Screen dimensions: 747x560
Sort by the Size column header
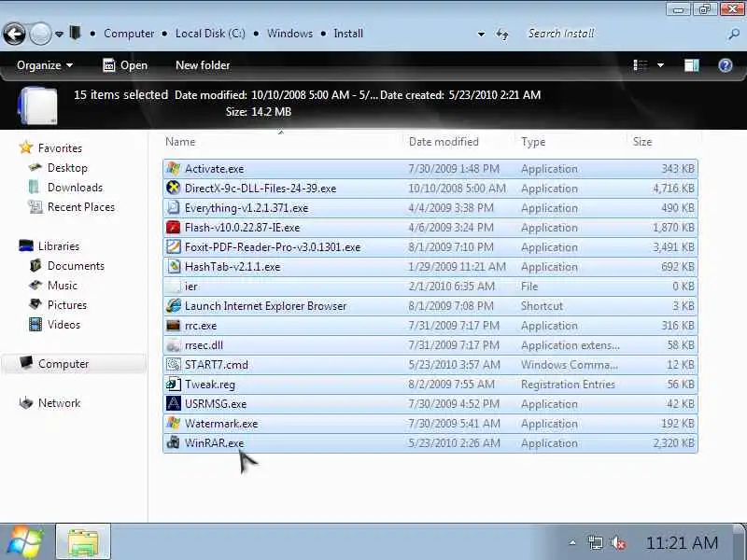(642, 142)
